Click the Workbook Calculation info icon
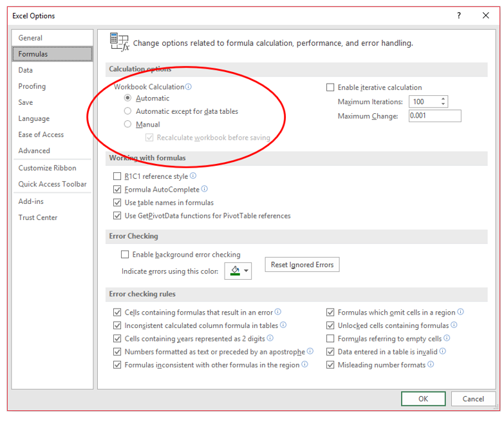504x427 pixels. [x=189, y=87]
